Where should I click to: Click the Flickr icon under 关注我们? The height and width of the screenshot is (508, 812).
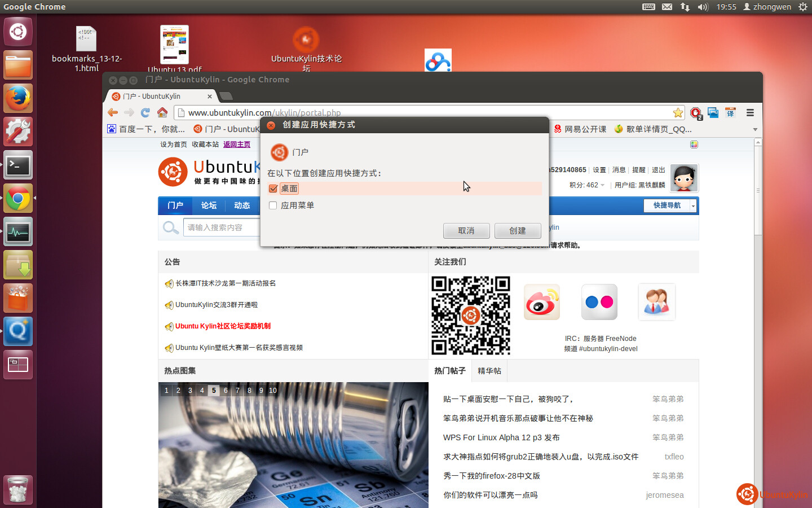599,303
